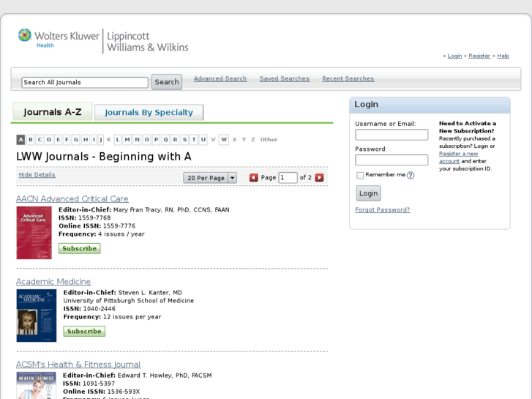Open the 20 Per Page dropdown arrow
This screenshot has width=532, height=399.
(233, 178)
